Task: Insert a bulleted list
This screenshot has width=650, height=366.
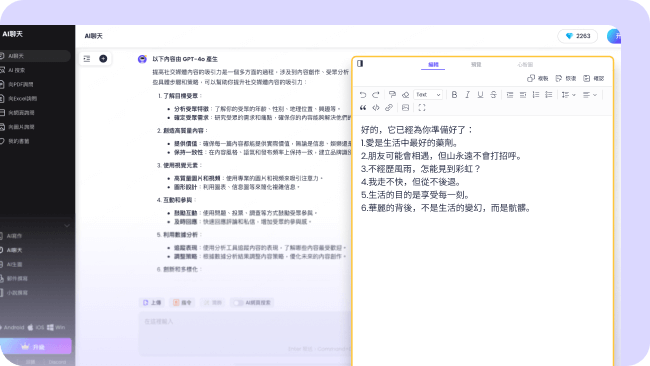Action: click(549, 95)
